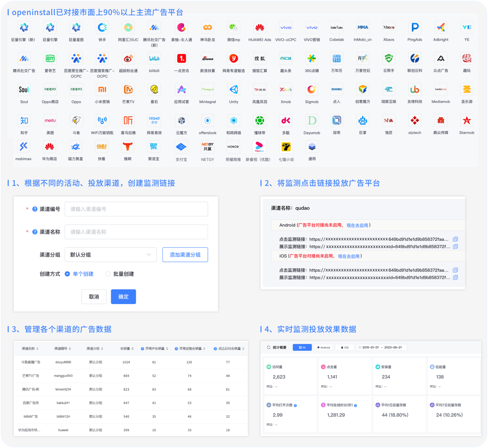488x448 pixels.
Task: Click the 巨量引擎（新） platform icon
Action: point(24,28)
